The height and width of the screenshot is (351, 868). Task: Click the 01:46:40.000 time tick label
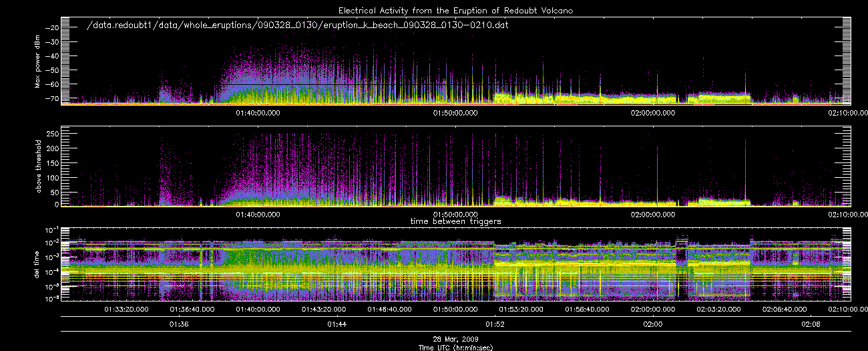[390, 310]
